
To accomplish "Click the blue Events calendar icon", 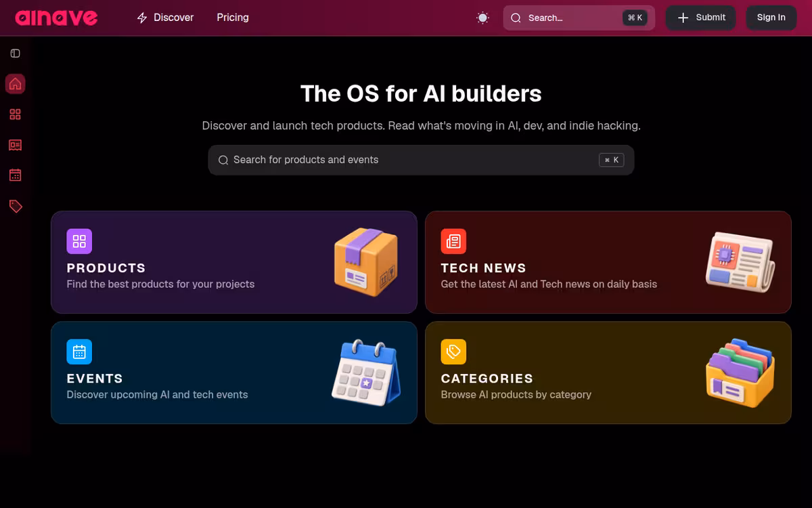I will [x=79, y=352].
